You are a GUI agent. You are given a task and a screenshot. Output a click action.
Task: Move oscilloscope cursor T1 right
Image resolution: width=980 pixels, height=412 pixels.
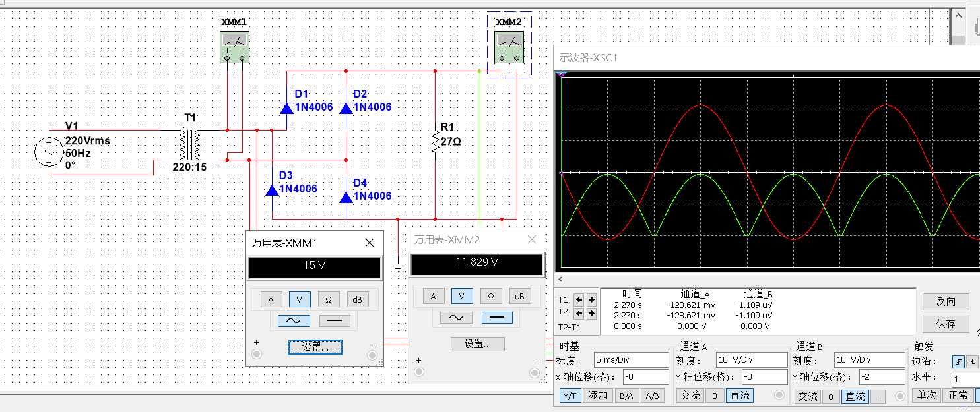tap(591, 299)
